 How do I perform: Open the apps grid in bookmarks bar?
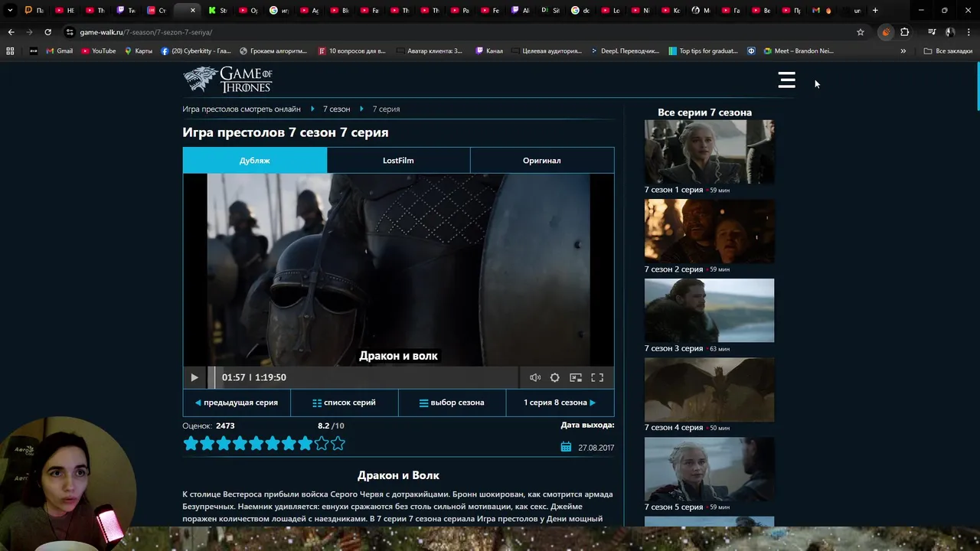10,51
